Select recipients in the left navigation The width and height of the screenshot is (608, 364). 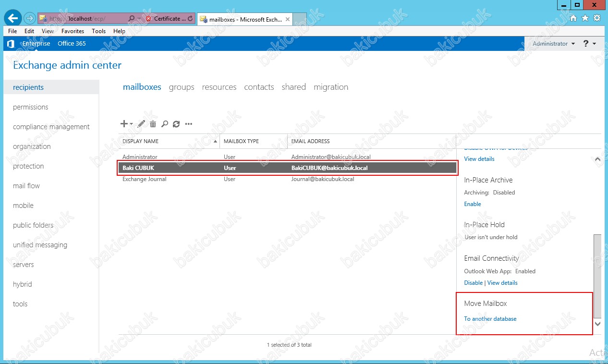(51, 87)
